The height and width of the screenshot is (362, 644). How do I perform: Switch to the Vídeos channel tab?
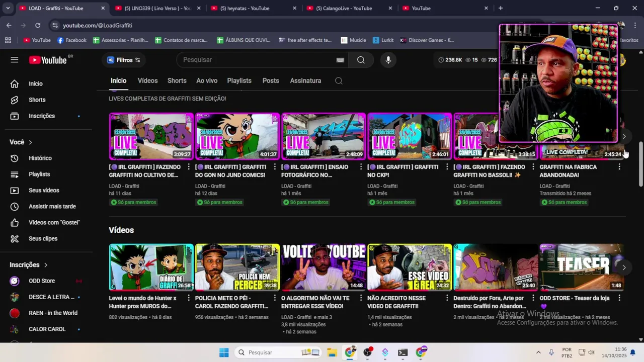(147, 80)
